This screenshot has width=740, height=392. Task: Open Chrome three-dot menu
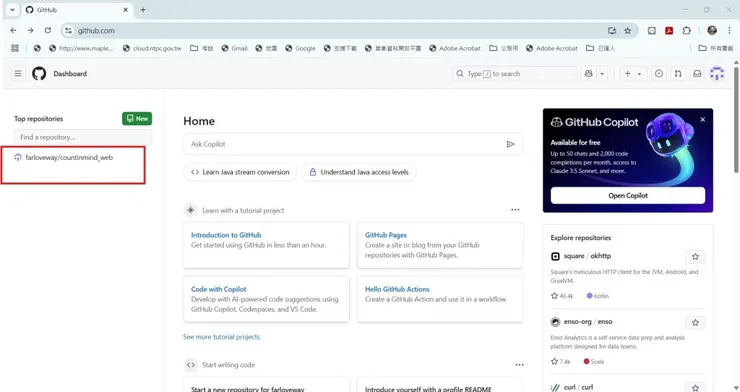(x=729, y=31)
